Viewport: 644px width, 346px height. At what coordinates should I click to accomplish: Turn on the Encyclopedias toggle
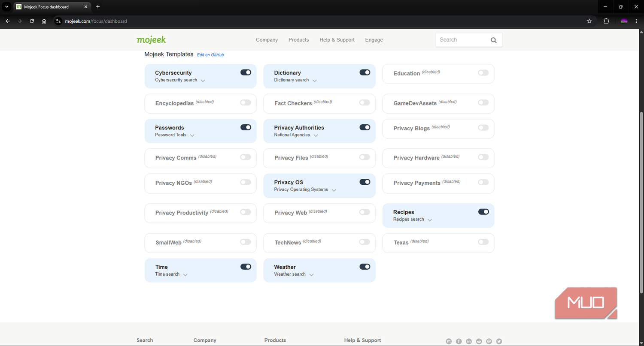coord(246,102)
